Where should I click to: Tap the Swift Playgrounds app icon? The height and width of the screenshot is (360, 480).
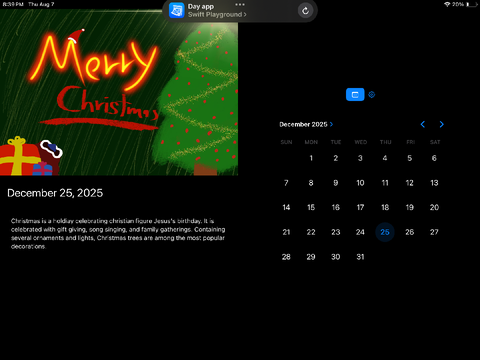(177, 10)
